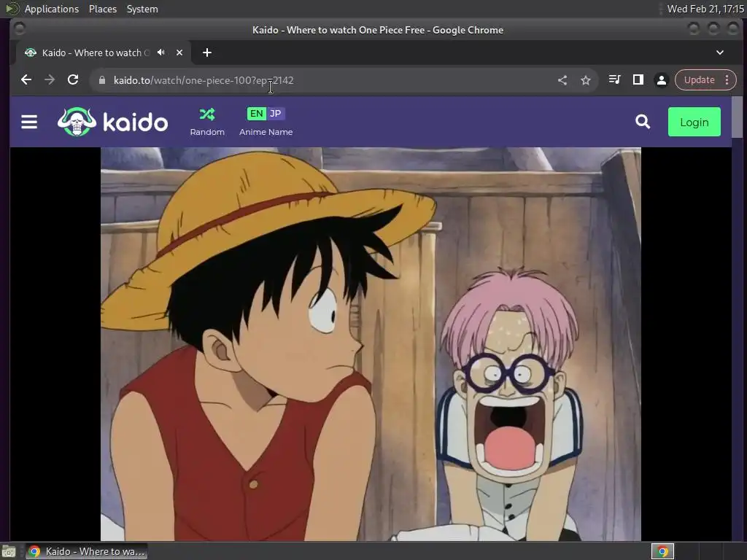This screenshot has width=747, height=560.
Task: Open the Kaido site search magnifier
Action: (643, 122)
